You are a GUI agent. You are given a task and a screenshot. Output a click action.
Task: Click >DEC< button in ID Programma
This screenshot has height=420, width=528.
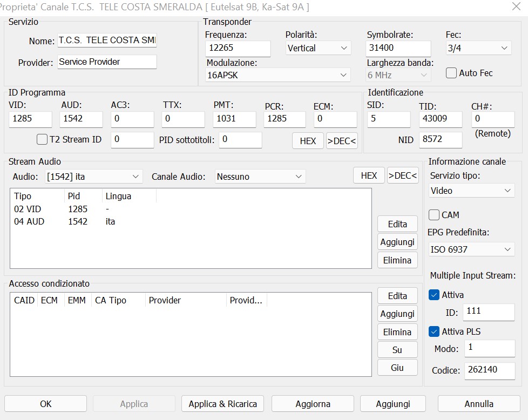pos(342,141)
